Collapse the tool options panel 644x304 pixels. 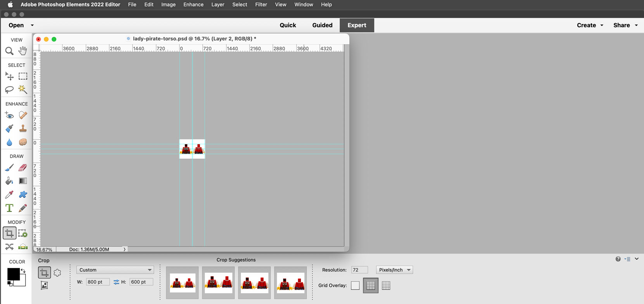click(637, 259)
